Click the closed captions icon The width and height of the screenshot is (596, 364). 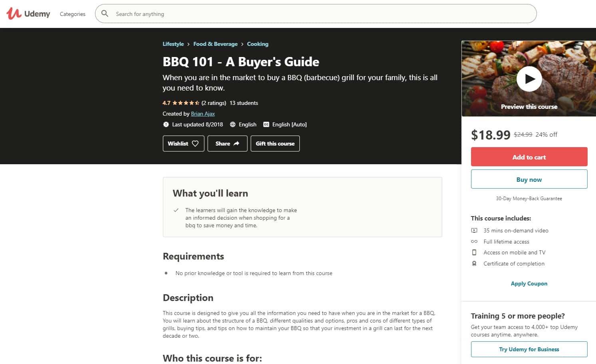coord(266,124)
